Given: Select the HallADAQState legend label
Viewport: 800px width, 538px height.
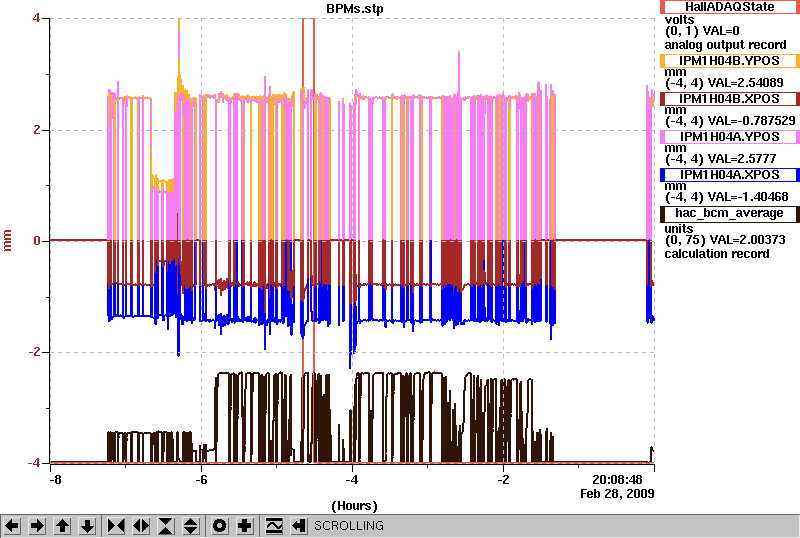Looking at the screenshot, I should (730, 7).
